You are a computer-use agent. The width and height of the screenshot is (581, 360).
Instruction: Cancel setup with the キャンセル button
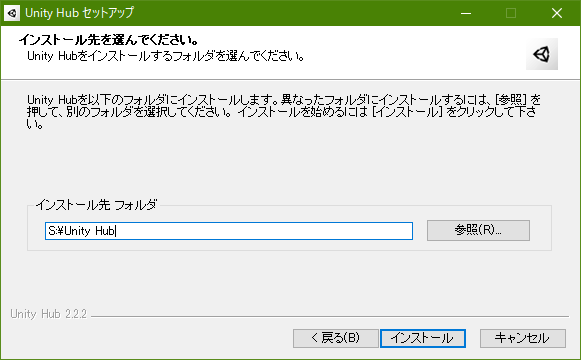523,338
